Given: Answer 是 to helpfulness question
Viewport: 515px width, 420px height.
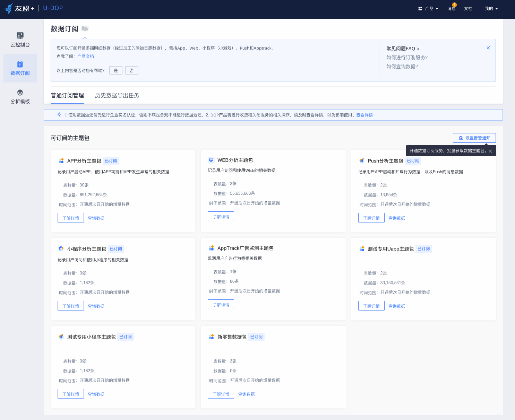Looking at the screenshot, I should pyautogui.click(x=116, y=70).
